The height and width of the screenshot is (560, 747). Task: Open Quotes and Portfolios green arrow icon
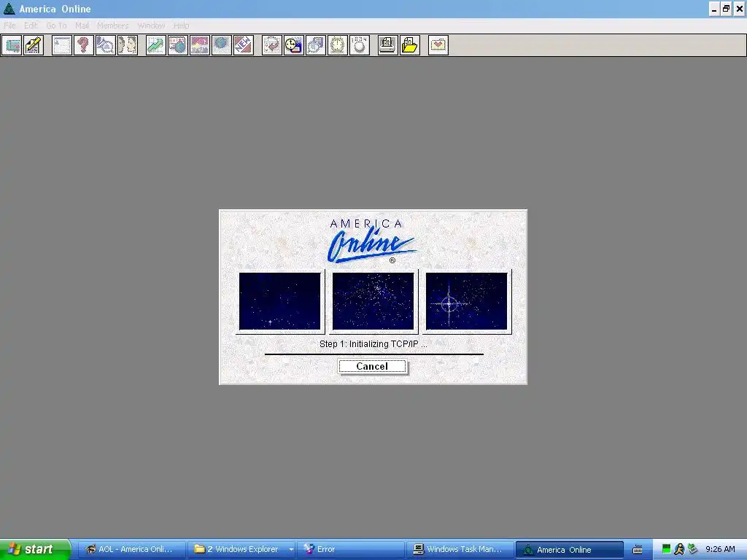(156, 45)
